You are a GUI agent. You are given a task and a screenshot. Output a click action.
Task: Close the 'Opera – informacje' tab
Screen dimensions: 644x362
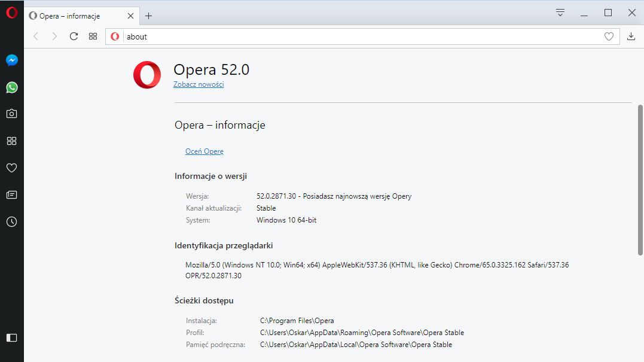click(130, 16)
